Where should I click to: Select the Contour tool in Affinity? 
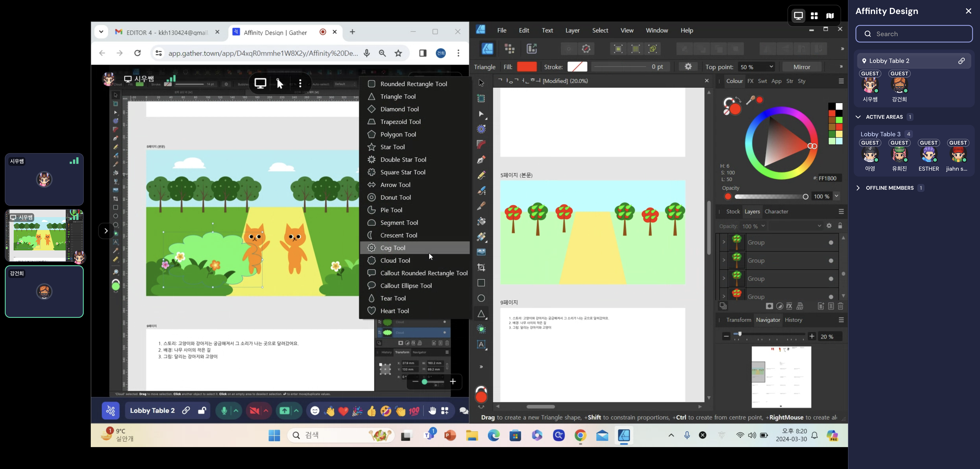481,129
